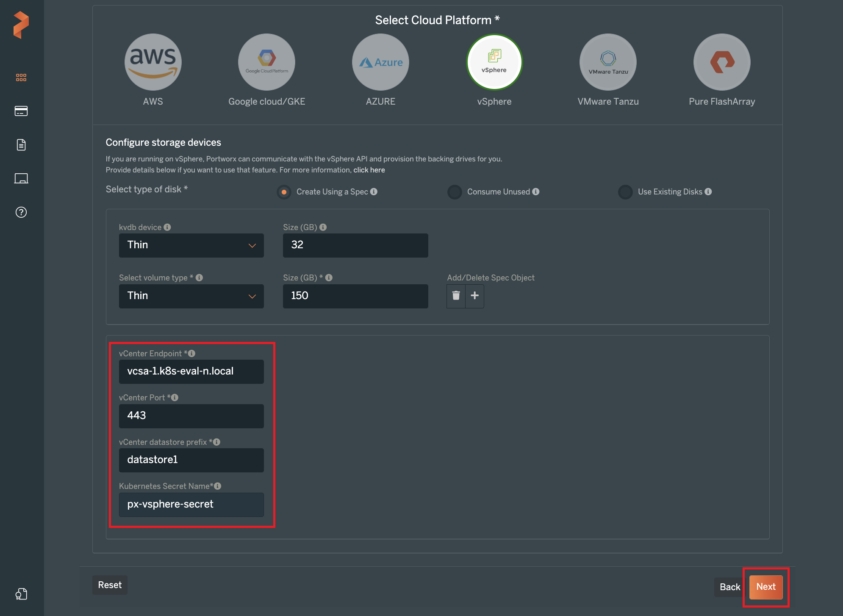Viewport: 843px width, 616px height.
Task: Show info for Consume Unused option
Action: (x=536, y=191)
